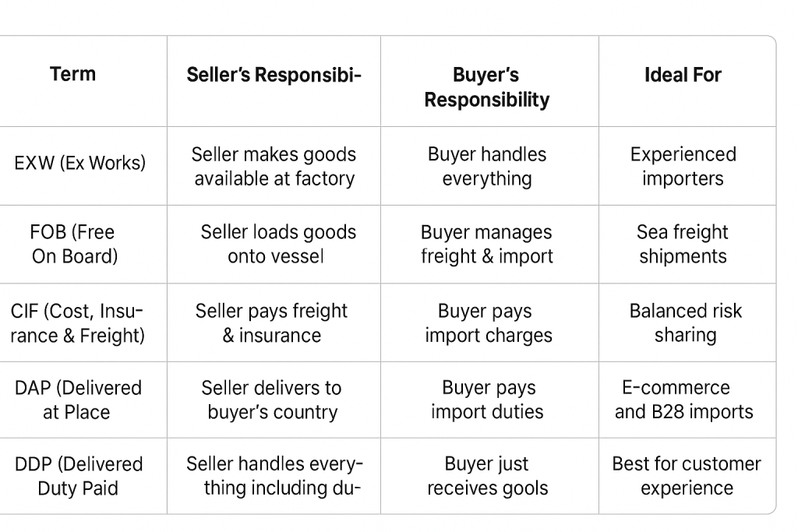Click the "Buyer's Responsibility" header cell
The image size is (798, 532).
point(487,87)
